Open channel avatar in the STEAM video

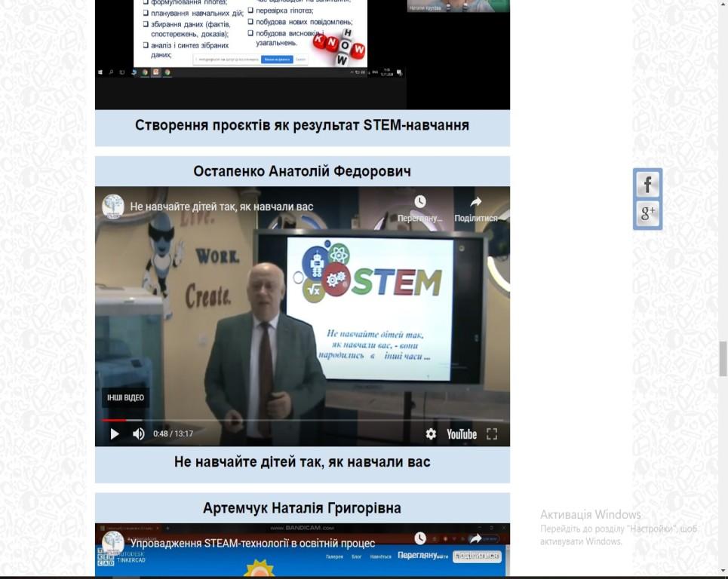pyautogui.click(x=113, y=543)
